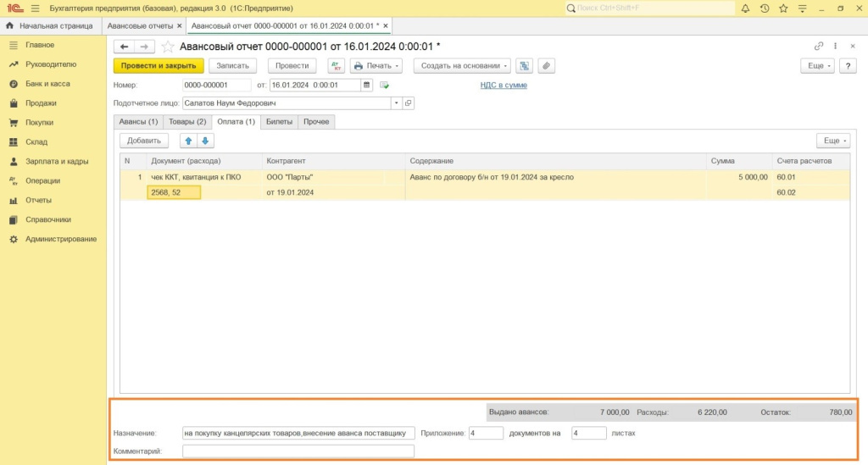This screenshot has width=868, height=465.
Task: Click the НДС в сумме link
Action: point(504,86)
